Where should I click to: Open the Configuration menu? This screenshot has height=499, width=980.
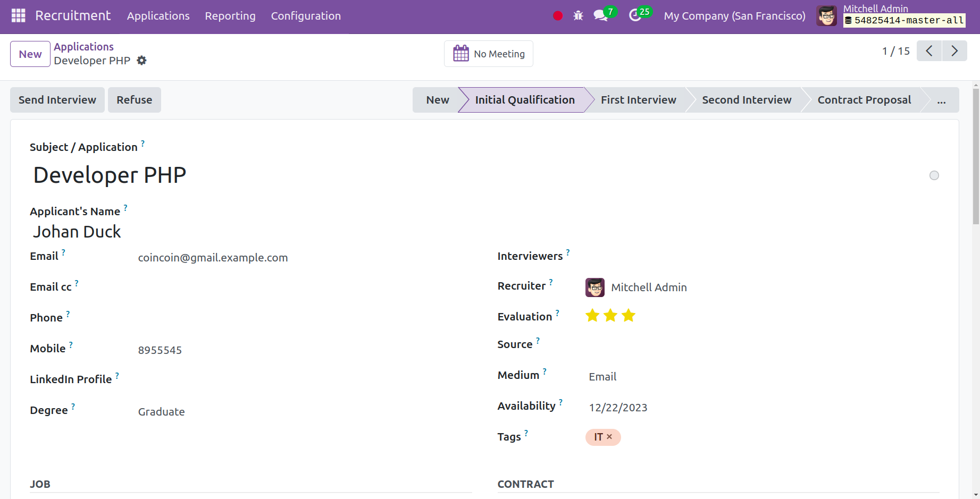coord(306,16)
